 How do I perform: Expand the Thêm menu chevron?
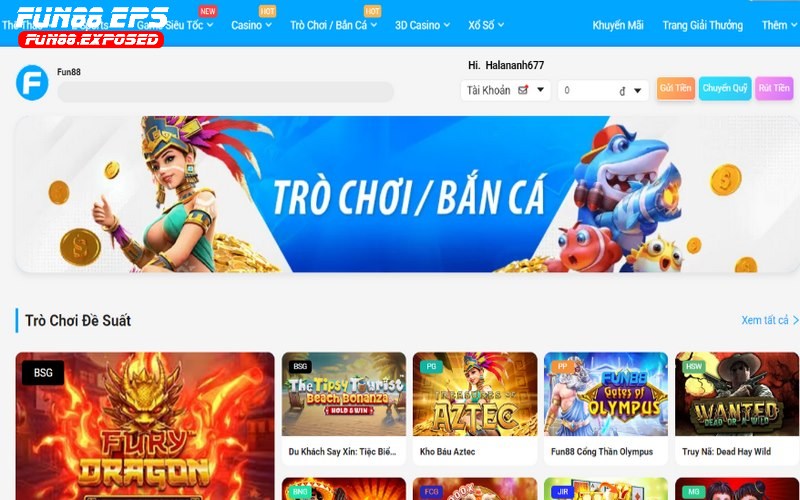pos(794,25)
